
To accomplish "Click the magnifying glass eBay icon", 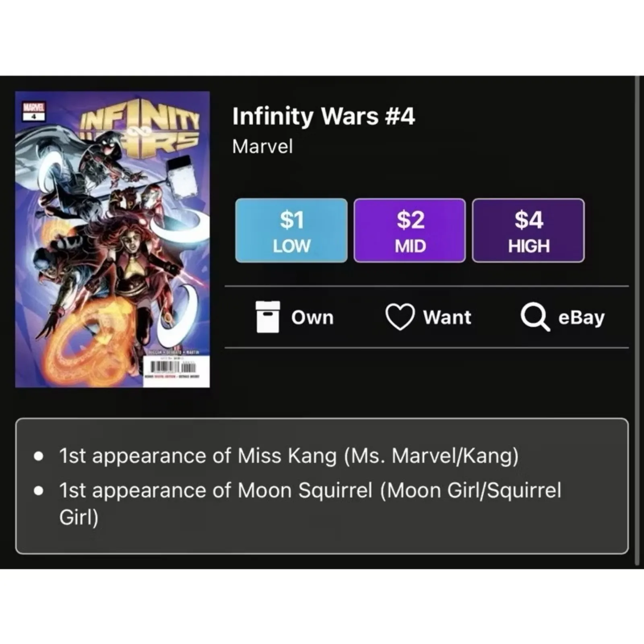I will tap(535, 317).
